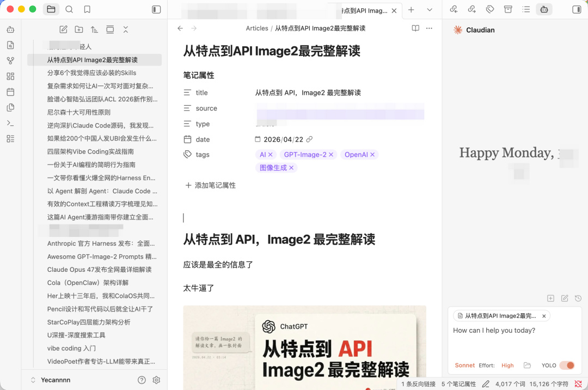Screen dimensions: 588x390
Task: Remove the attached note chip from Claudian input
Action: [544, 316]
